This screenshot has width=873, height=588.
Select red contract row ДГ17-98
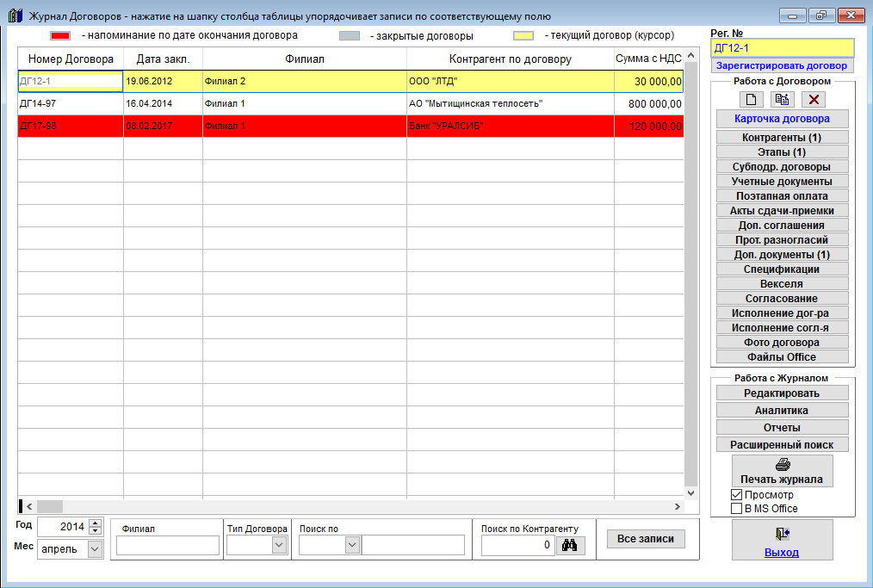coord(350,126)
